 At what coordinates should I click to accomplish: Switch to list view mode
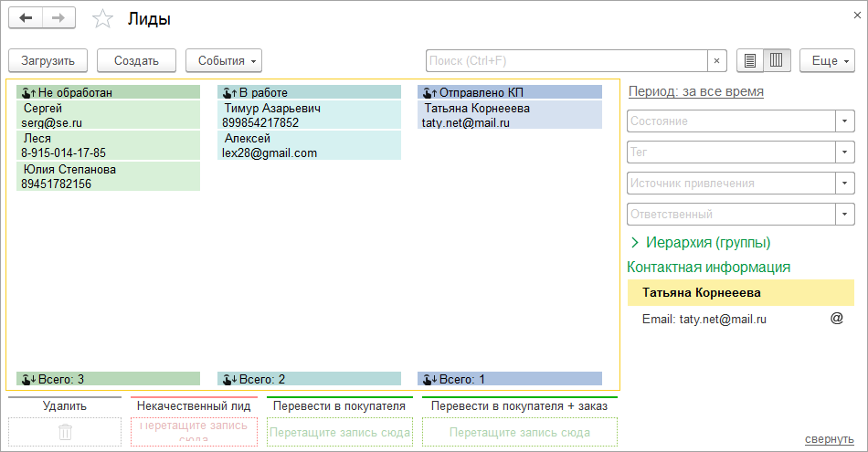coord(750,61)
